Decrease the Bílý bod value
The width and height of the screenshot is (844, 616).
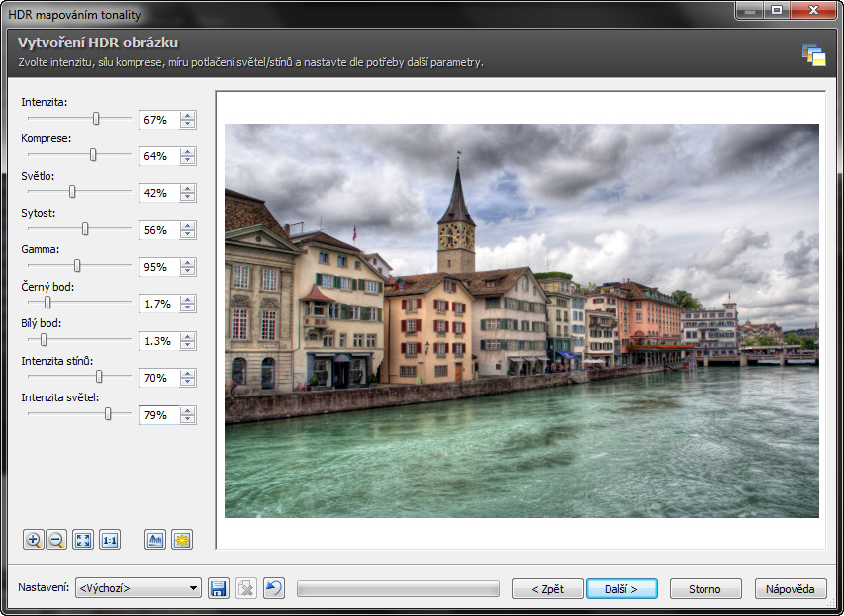pos(188,345)
